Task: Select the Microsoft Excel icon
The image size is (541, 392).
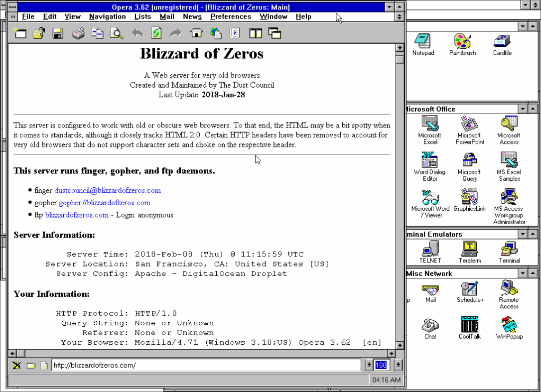Action: pos(430,130)
